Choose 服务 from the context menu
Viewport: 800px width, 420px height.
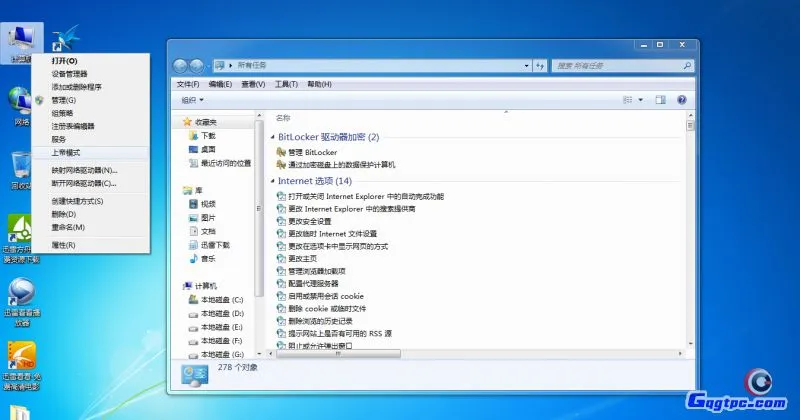(x=91, y=139)
